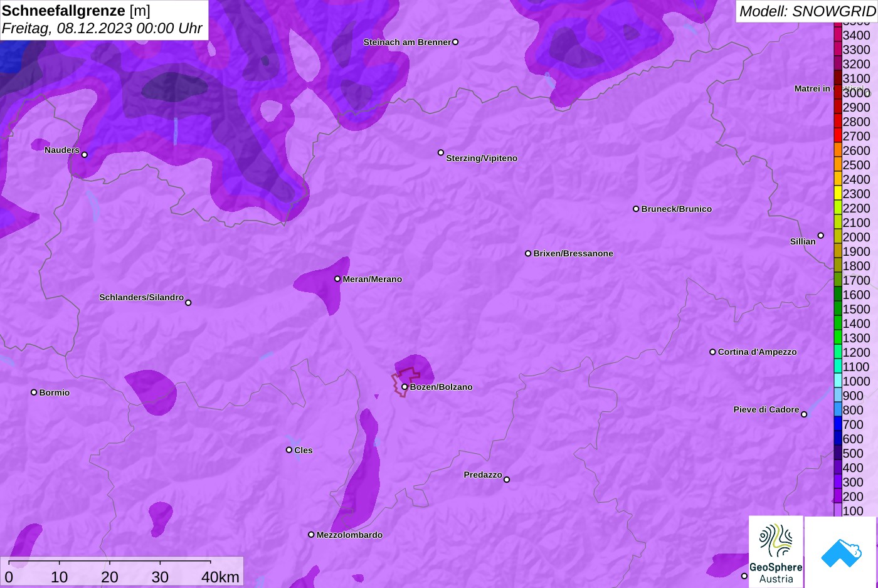The width and height of the screenshot is (878, 588).
Task: Click the 1400 legend value
Action: 857,323
